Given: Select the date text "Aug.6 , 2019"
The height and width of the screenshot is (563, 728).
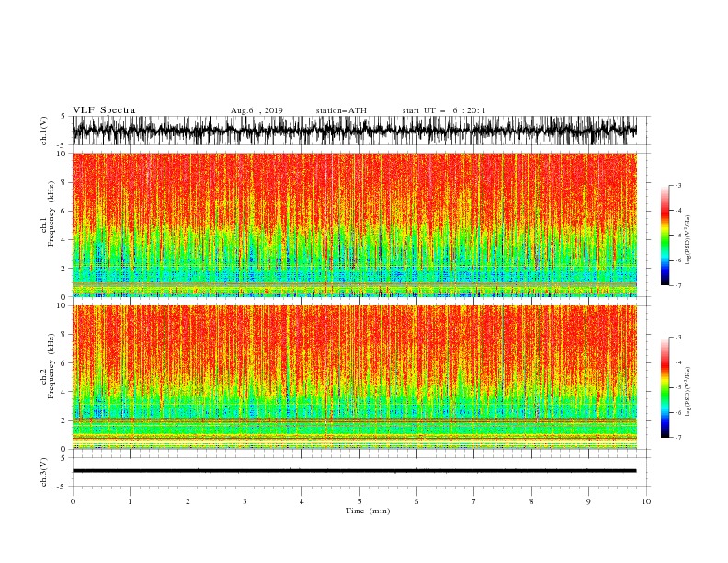Looking at the screenshot, I should 256,110.
